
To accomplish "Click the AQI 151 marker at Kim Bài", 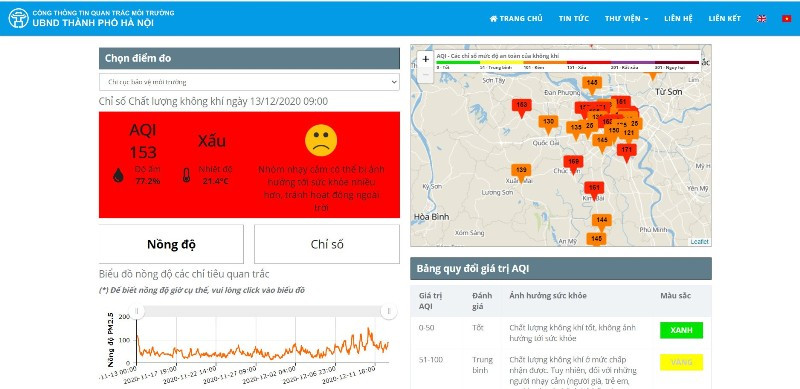I will coord(594,189).
